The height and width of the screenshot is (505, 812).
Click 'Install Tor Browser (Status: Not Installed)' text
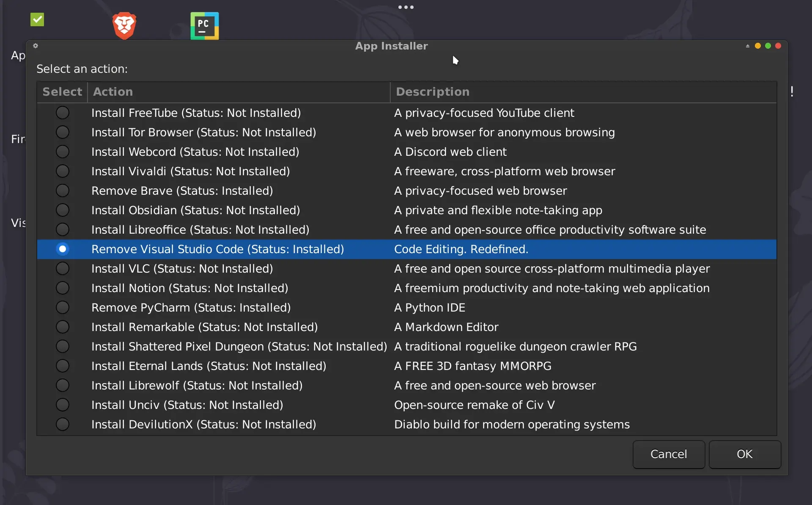pos(204,132)
